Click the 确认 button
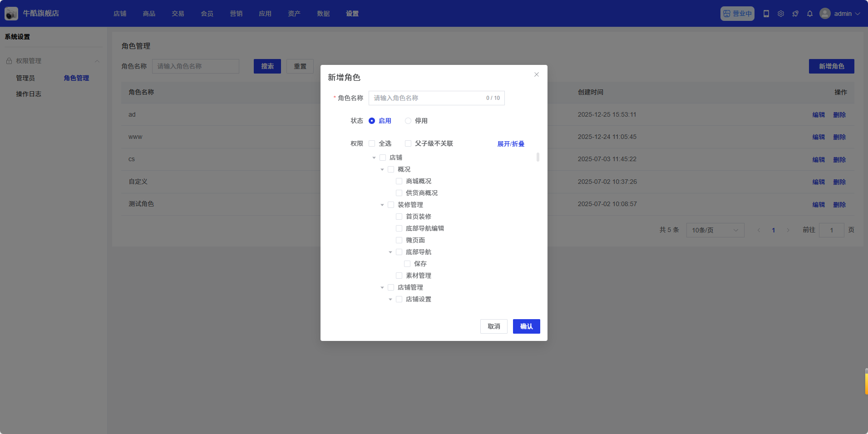 point(526,326)
